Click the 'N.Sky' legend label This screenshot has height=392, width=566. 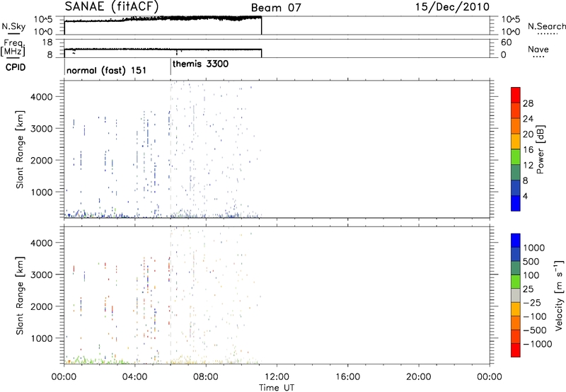(x=13, y=26)
